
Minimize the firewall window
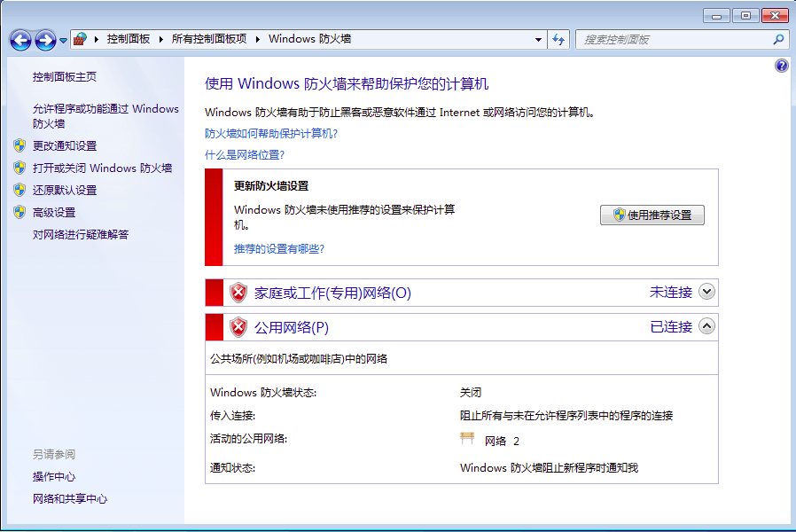coord(716,16)
